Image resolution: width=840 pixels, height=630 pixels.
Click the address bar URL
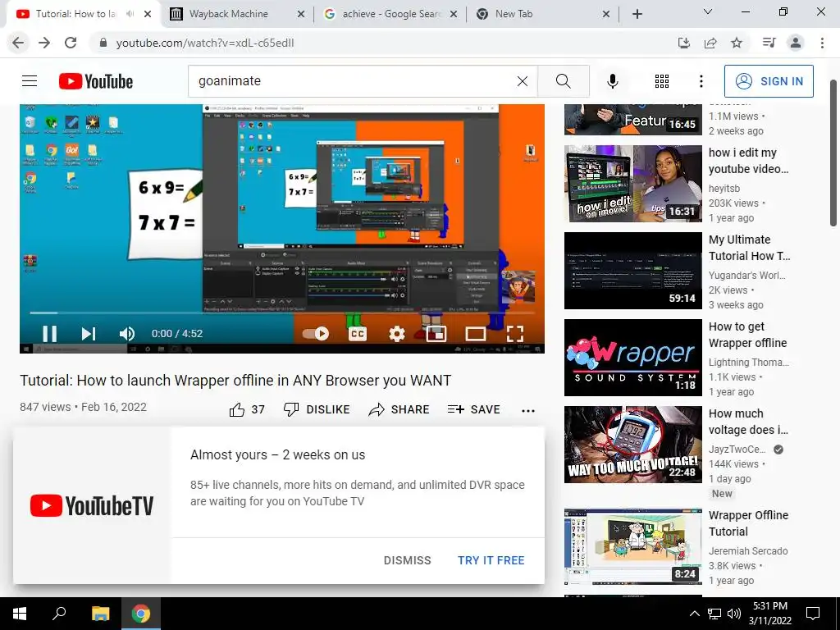[205, 43]
